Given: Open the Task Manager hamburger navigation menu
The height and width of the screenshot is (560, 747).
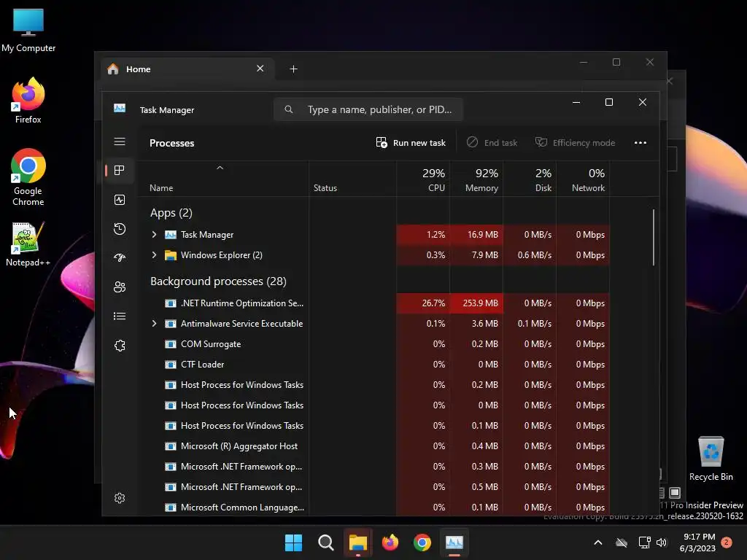Looking at the screenshot, I should coord(120,142).
